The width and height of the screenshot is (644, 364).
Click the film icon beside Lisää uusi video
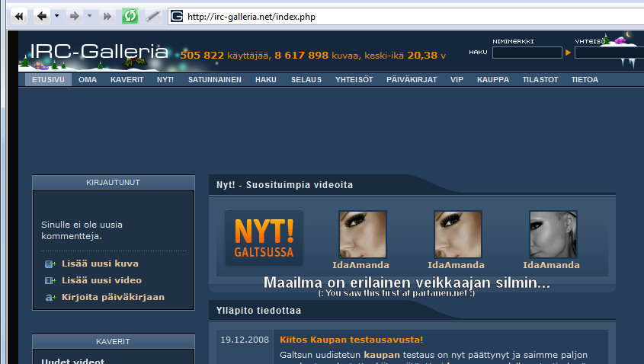50,281
